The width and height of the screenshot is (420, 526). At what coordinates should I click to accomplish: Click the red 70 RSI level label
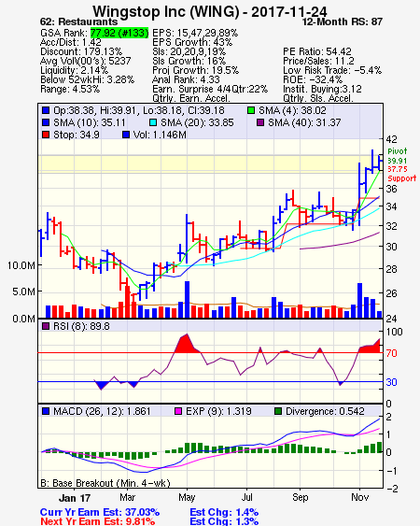click(391, 353)
